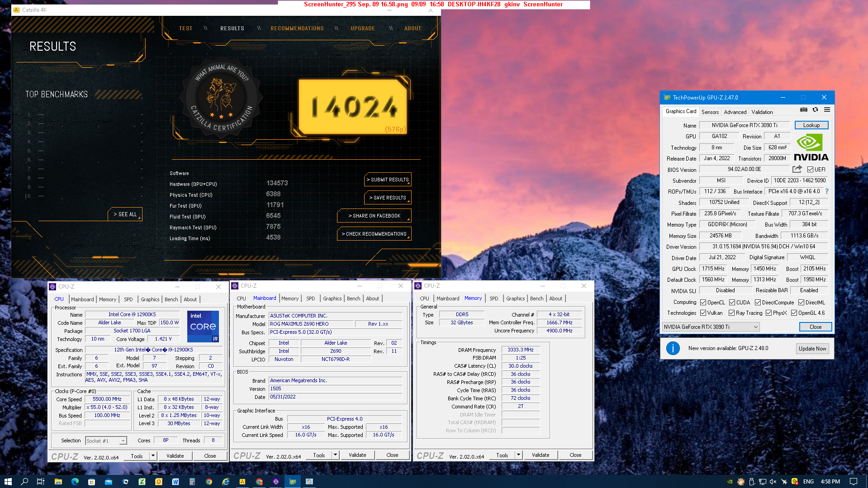Expand Tools dropdown arrow in Mainboard window
This screenshot has height=488, width=868.
point(335,455)
